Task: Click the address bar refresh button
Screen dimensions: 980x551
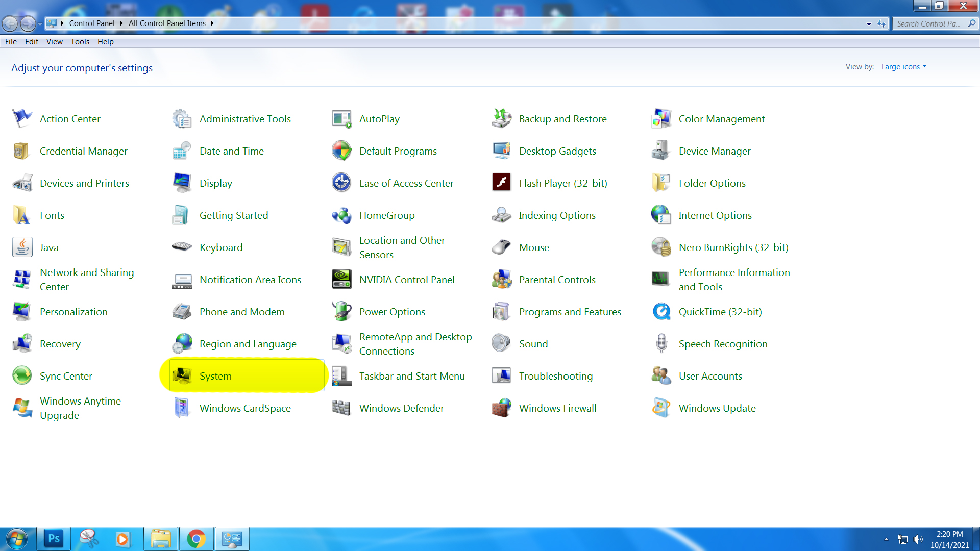Action: click(881, 24)
